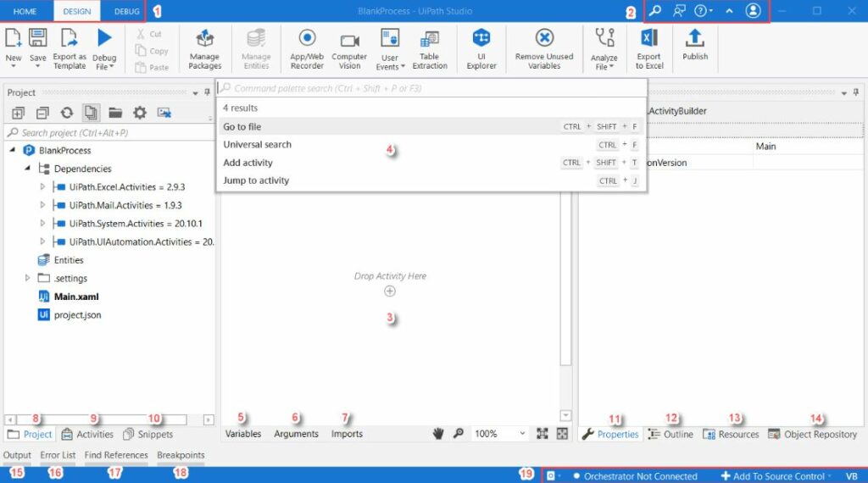This screenshot has width=868, height=483.
Task: Cut the selected item
Action: [149, 34]
